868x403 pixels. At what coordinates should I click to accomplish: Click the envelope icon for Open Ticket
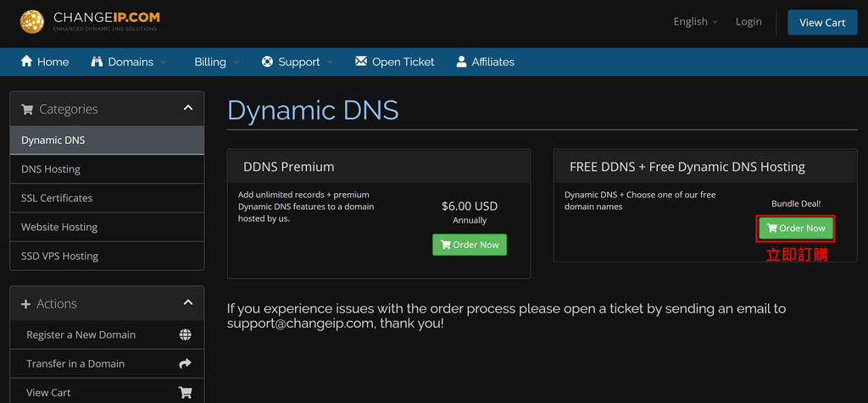tap(361, 61)
